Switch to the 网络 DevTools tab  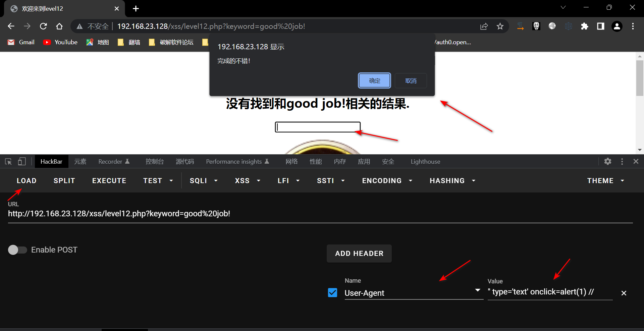[291, 161]
